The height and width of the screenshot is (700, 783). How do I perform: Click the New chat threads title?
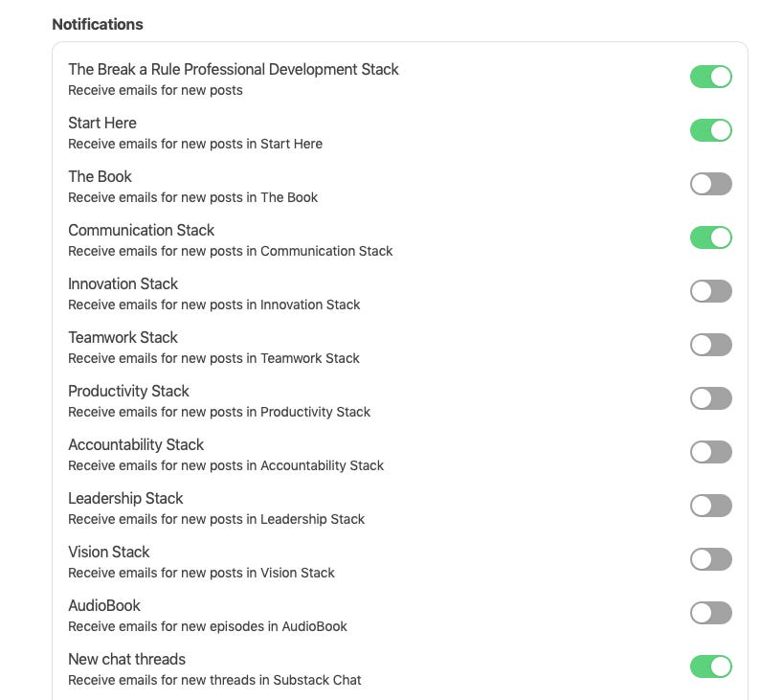coord(127,660)
